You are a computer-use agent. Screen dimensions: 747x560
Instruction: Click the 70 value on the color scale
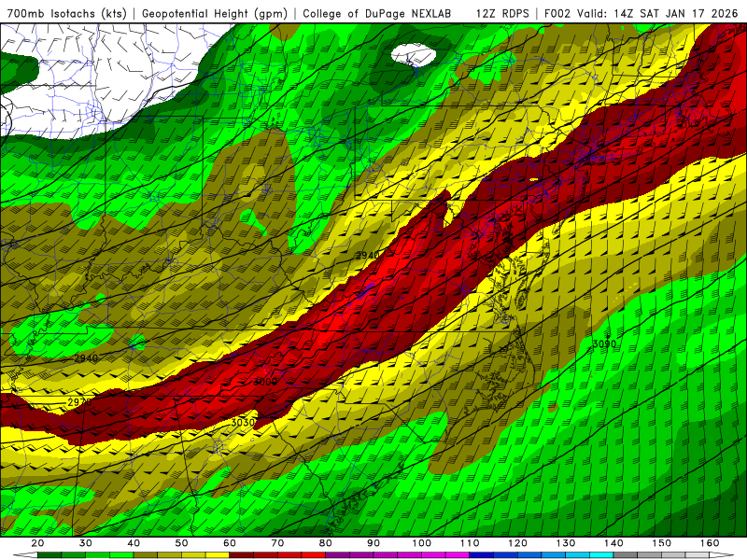pos(277,543)
